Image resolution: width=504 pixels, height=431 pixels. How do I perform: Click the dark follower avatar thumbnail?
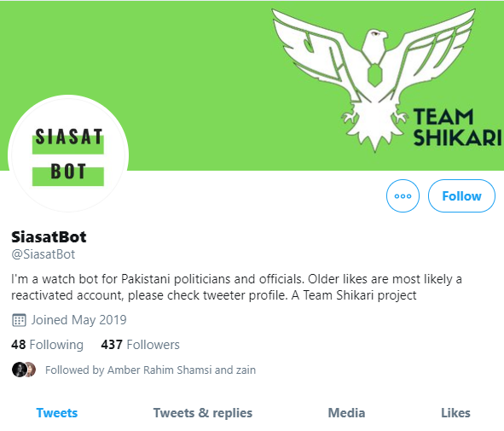tap(19, 370)
